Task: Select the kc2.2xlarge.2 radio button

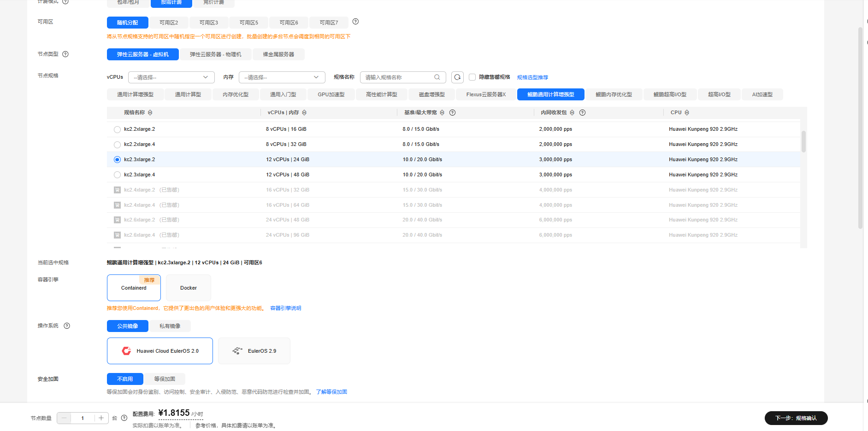Action: pyautogui.click(x=117, y=129)
